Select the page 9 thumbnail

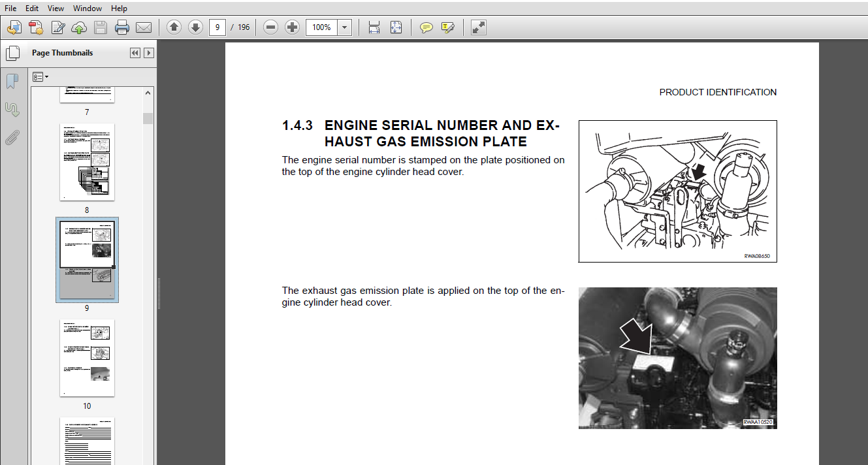point(87,260)
